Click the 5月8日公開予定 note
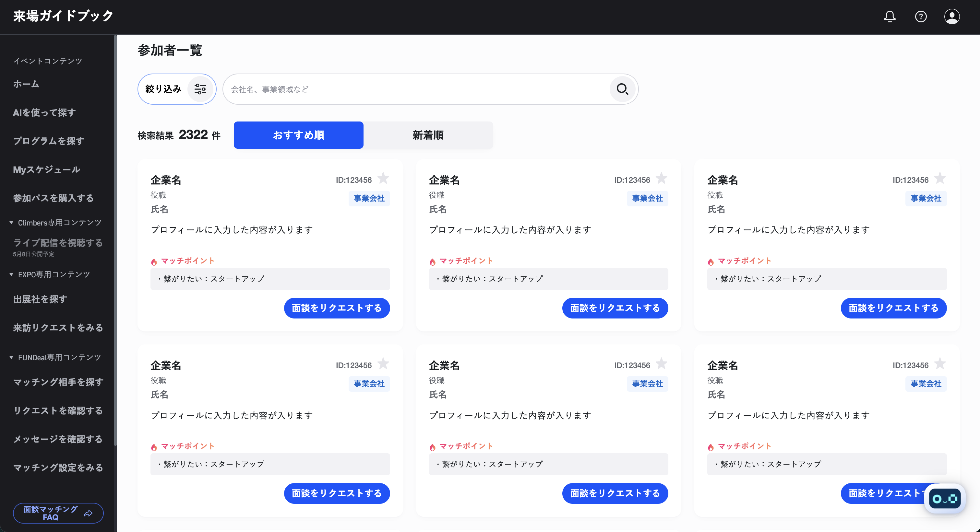 click(33, 254)
